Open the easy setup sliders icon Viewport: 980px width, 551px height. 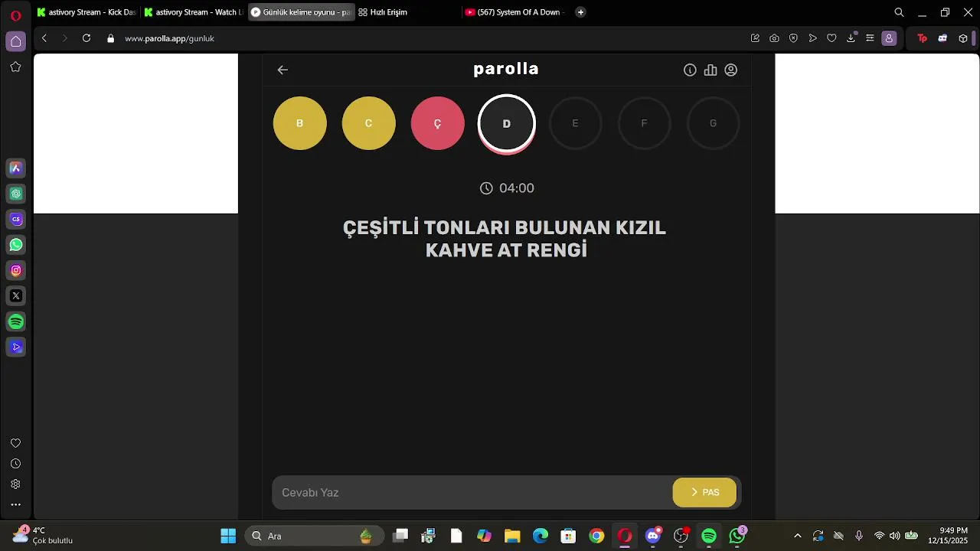click(870, 38)
